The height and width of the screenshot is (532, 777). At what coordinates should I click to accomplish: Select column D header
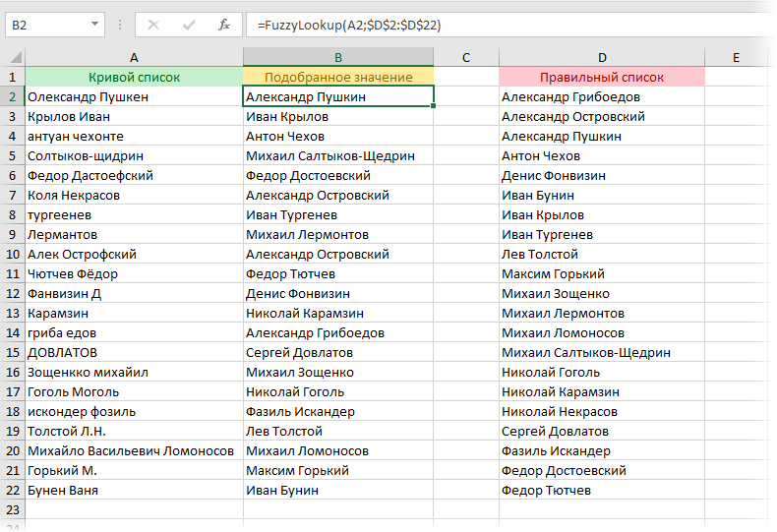pyautogui.click(x=602, y=57)
